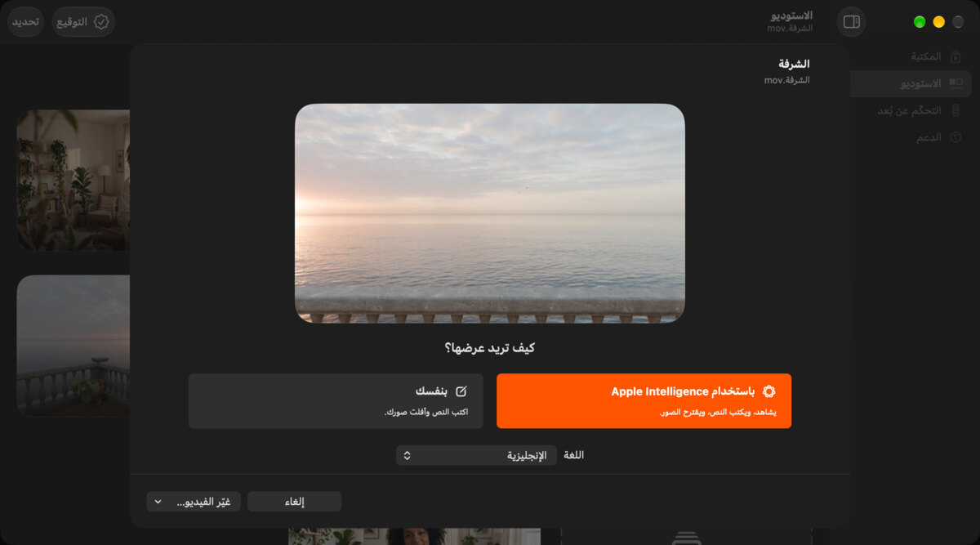The image size is (980, 545).
Task: Click the إلغاء (Cancel) button
Action: coord(294,502)
